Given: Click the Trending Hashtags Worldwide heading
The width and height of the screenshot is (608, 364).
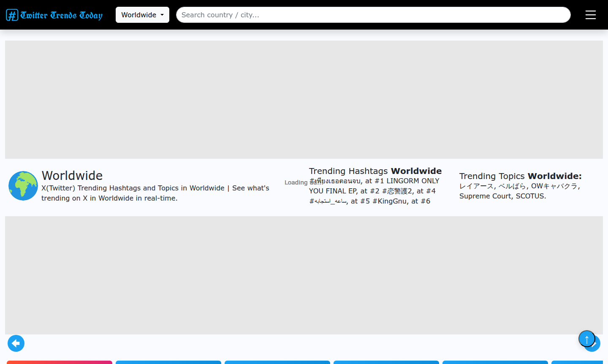Looking at the screenshot, I should [375, 171].
